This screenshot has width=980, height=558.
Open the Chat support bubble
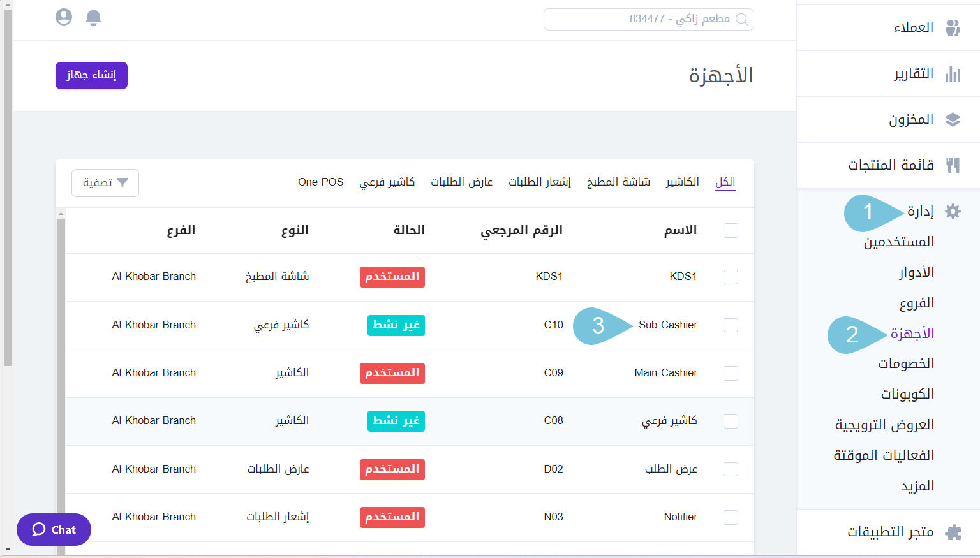[54, 529]
